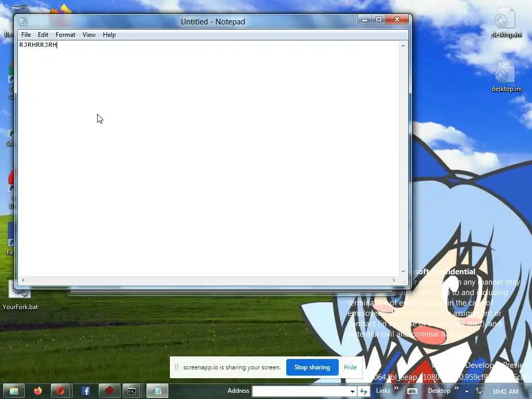The height and width of the screenshot is (399, 532).
Task: Expand the Desktop toolbar chevron
Action: tap(456, 388)
